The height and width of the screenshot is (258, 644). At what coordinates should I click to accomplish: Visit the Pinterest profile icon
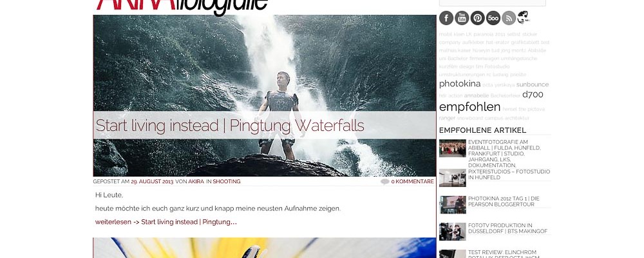pos(477,18)
